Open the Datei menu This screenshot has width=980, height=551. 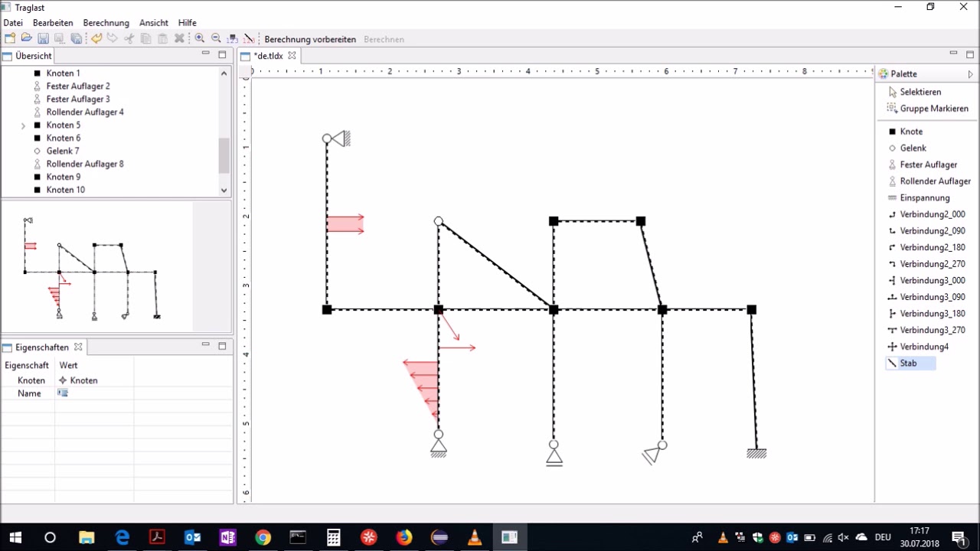click(x=13, y=23)
